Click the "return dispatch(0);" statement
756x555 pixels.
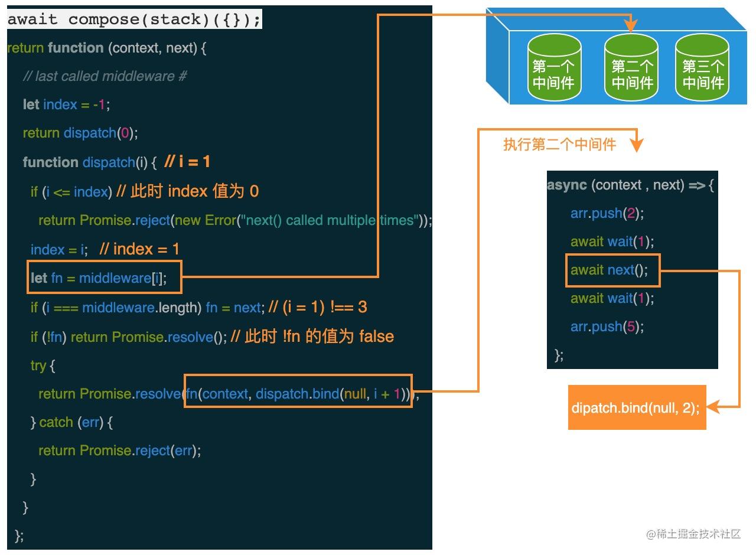(80, 133)
